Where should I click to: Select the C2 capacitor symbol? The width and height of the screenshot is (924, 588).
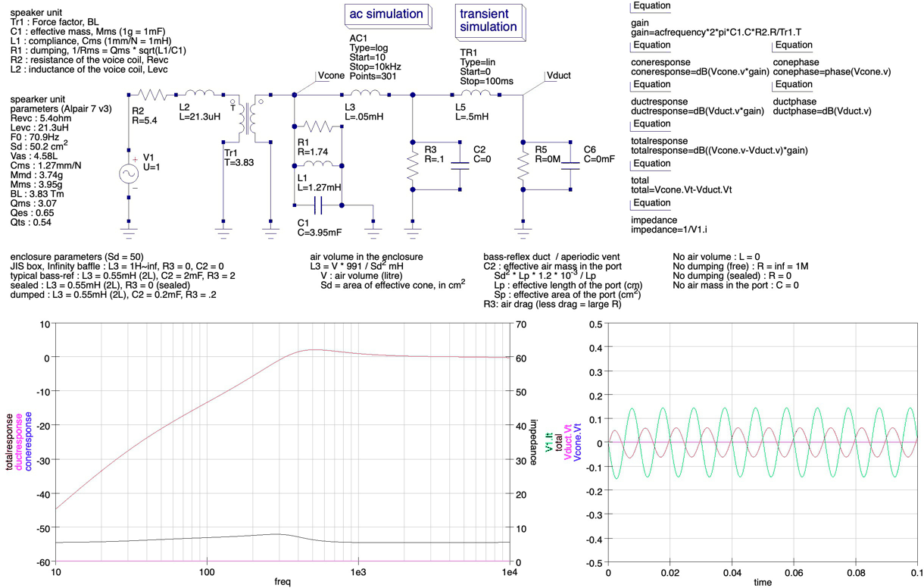tap(458, 167)
